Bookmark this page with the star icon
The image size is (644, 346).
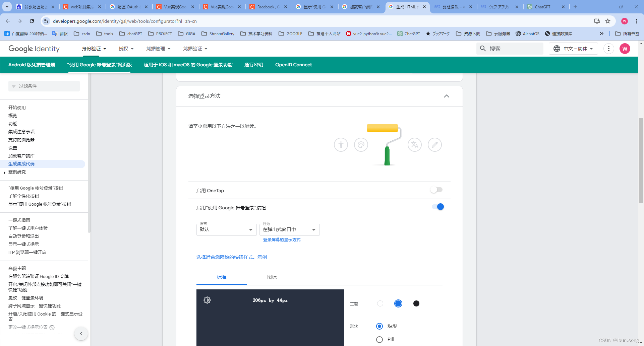tap(608, 21)
